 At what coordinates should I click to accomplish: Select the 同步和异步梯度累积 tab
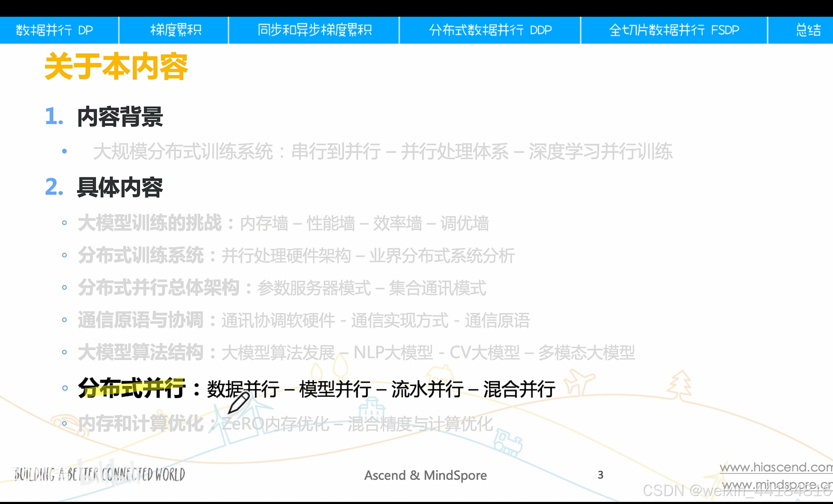[x=314, y=30]
